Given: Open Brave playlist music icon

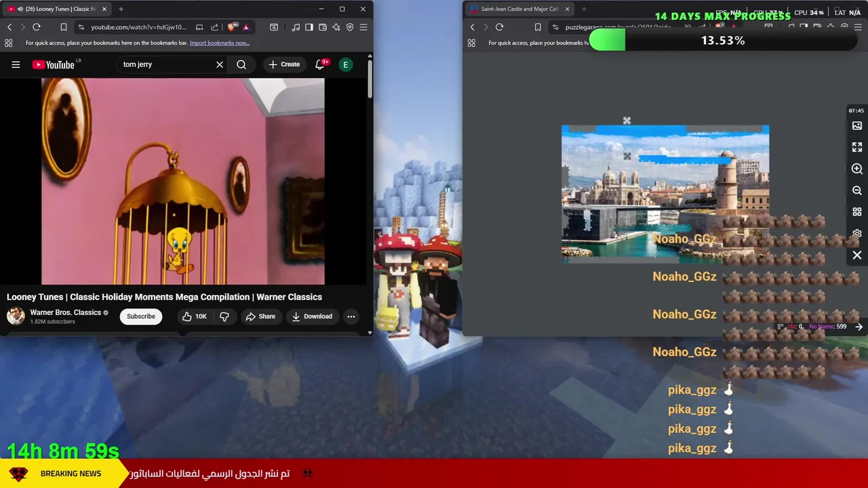Looking at the screenshot, I should [x=296, y=27].
